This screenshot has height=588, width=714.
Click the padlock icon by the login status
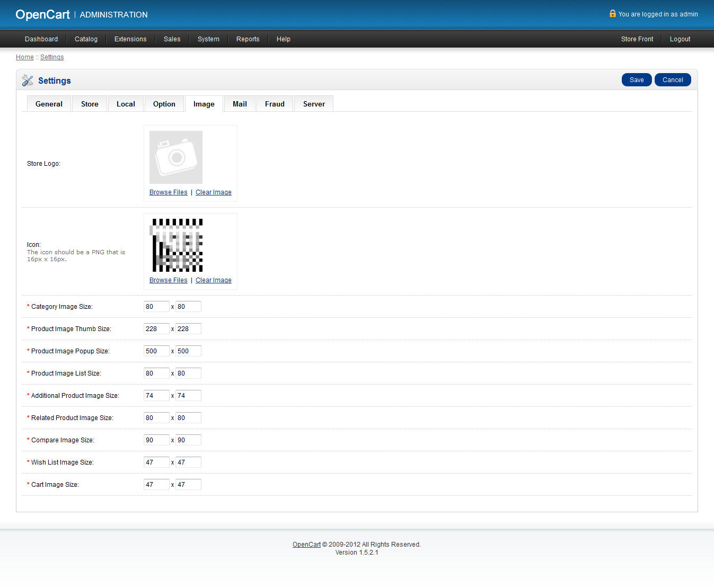coord(612,14)
